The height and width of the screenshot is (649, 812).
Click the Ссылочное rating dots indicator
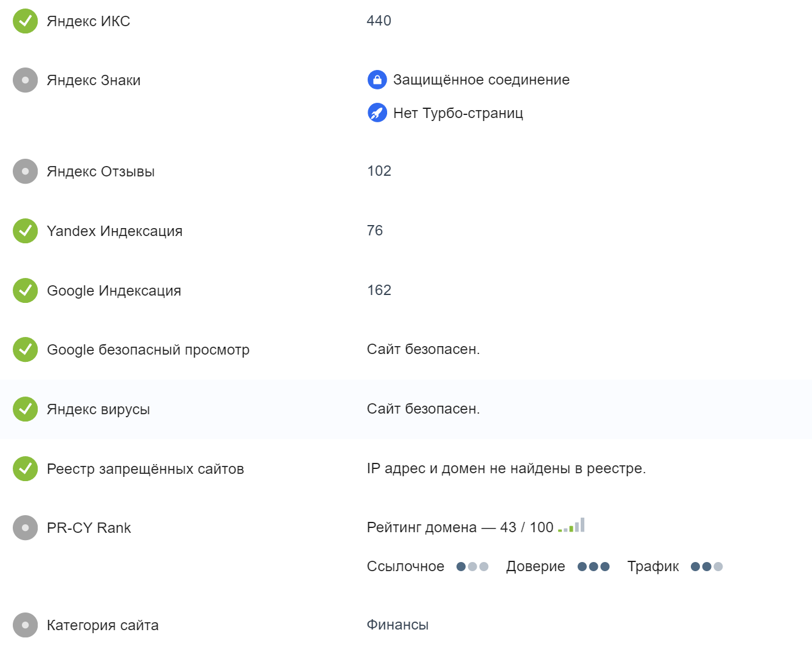tap(472, 567)
